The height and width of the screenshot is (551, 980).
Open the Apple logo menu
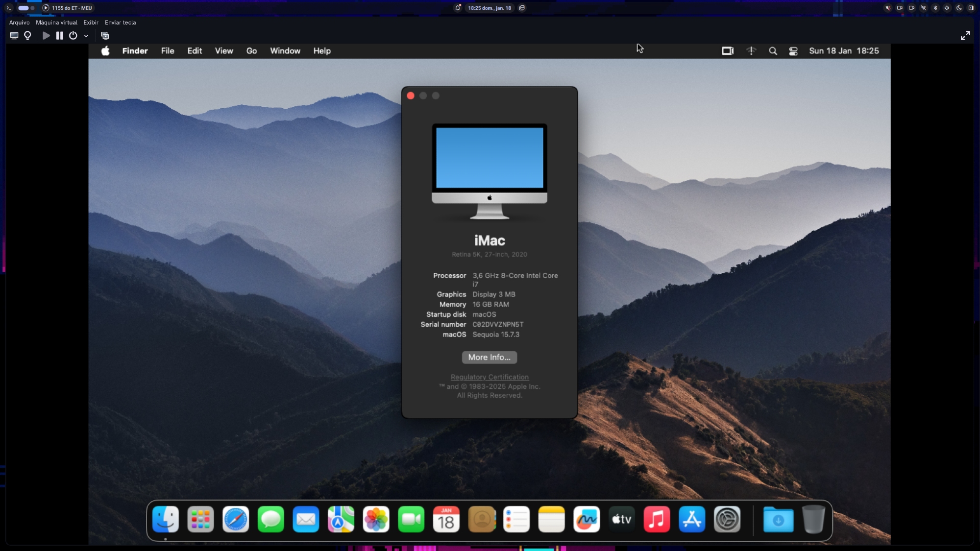tap(105, 51)
